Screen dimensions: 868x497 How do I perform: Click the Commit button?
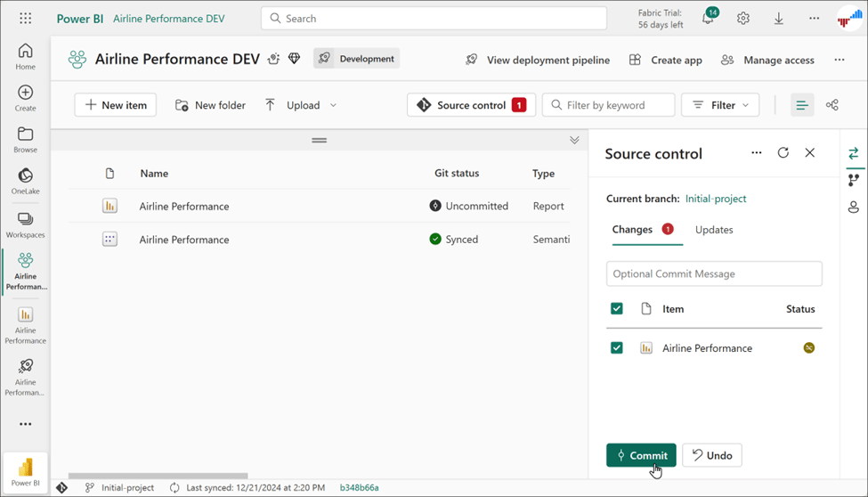pos(641,455)
